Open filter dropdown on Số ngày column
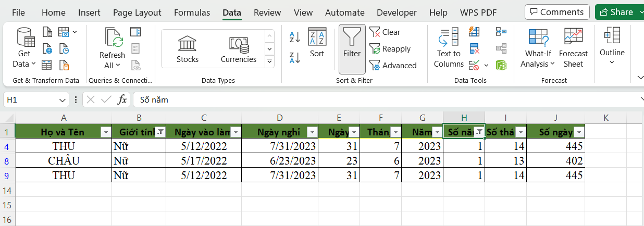The image size is (644, 226). 578,132
